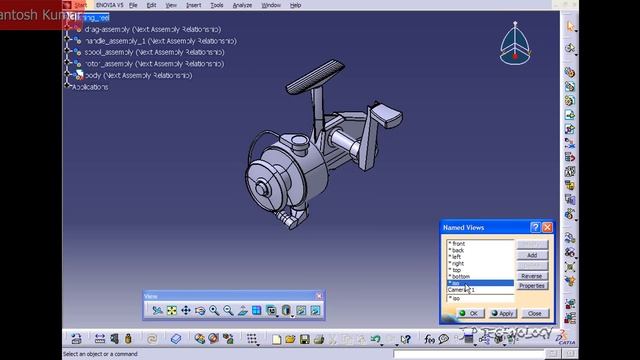The image size is (640, 360).
Task: Click the comment bubble icon beside formula icon
Action: pos(443,339)
